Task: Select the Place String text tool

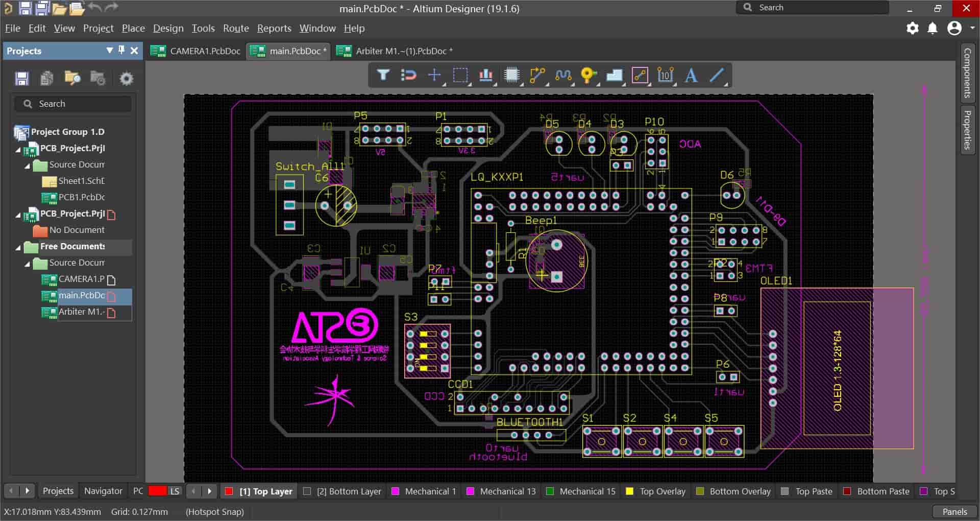Action: [x=691, y=76]
